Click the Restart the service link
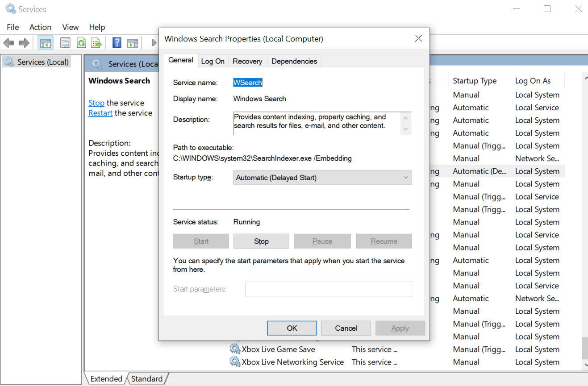This screenshot has width=588, height=386. (100, 113)
